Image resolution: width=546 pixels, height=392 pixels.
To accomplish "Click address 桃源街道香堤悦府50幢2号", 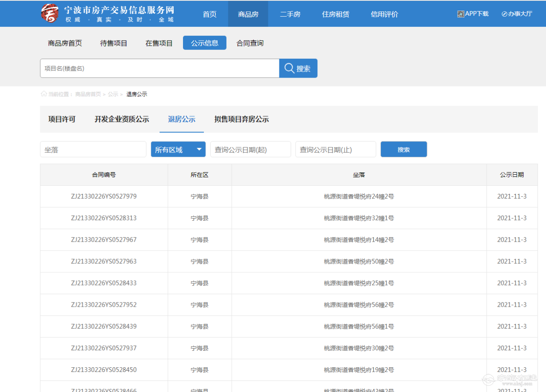I will click(359, 262).
